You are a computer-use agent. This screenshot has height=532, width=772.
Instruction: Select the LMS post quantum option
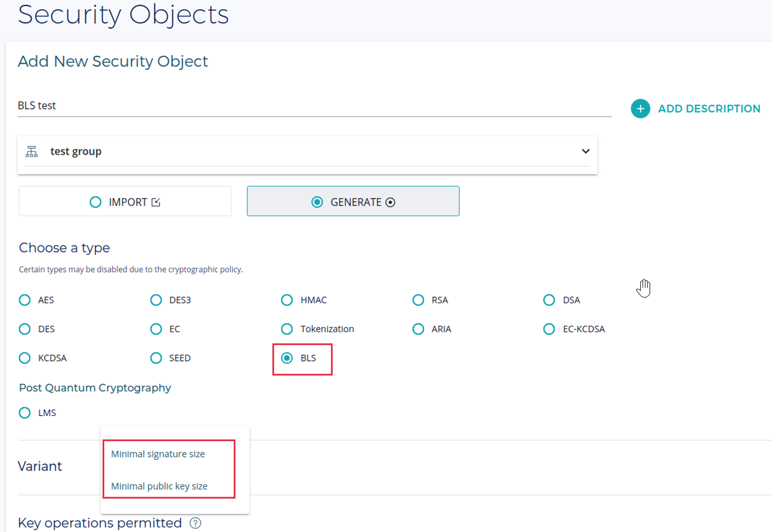(25, 412)
